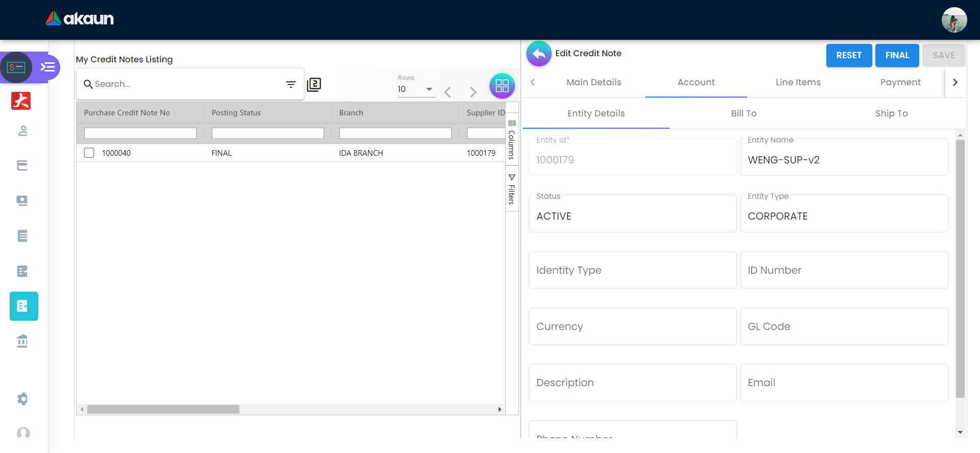Click the back arrow beside Edit Credit Note
This screenshot has height=453, width=980.
[538, 54]
